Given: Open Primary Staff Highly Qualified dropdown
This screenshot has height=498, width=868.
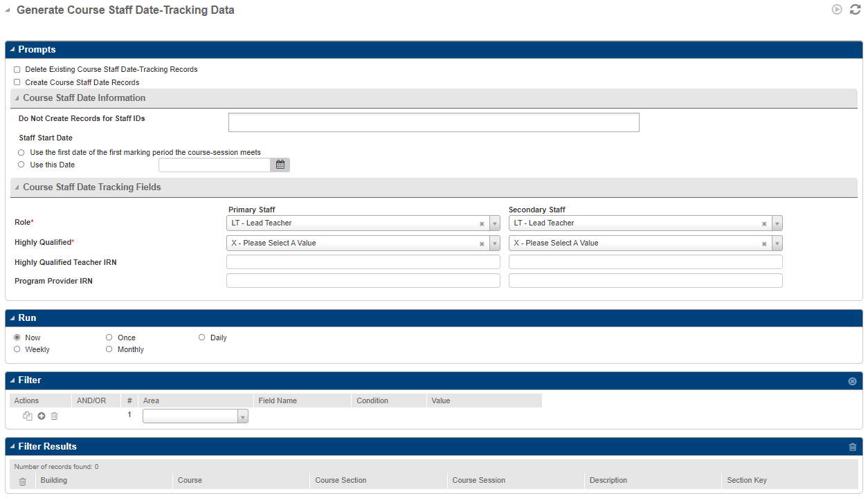Looking at the screenshot, I should tap(494, 243).
